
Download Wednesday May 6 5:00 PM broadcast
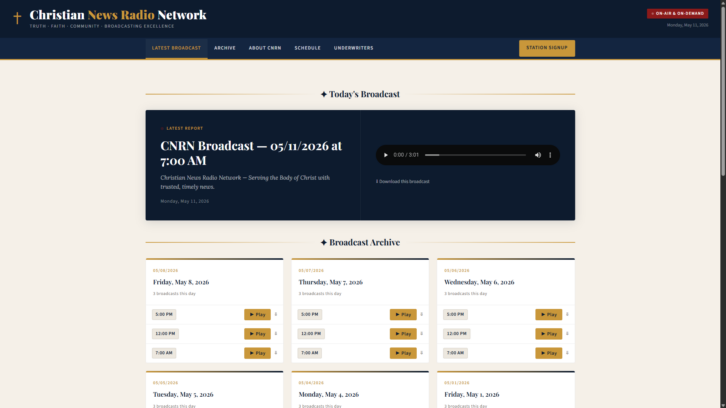pos(567,314)
